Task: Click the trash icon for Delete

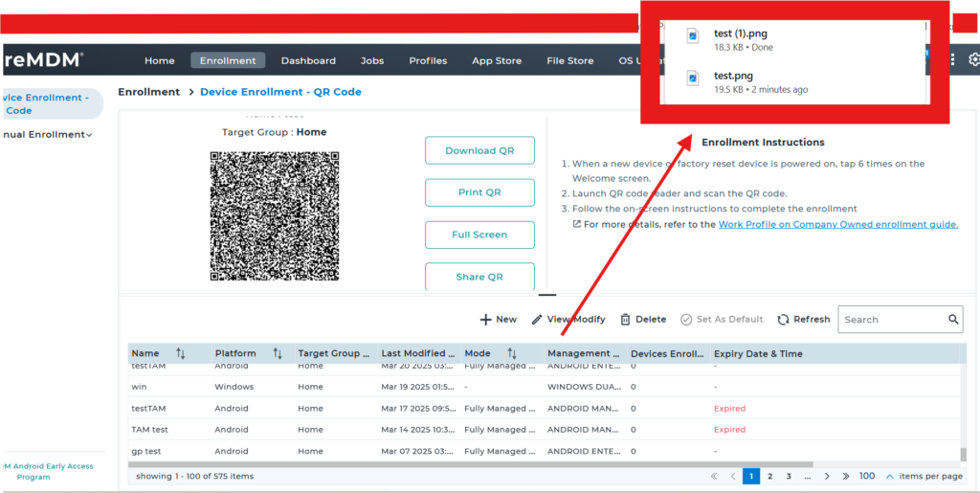Action: click(x=625, y=320)
